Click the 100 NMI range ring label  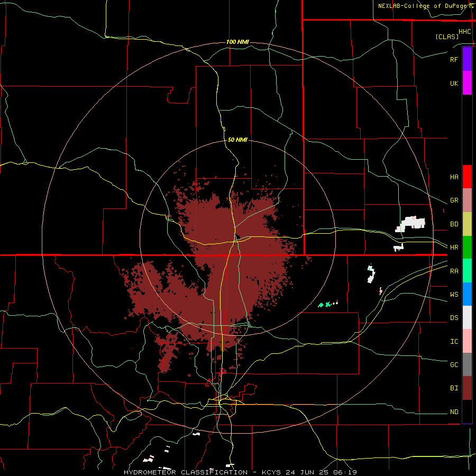pos(237,42)
